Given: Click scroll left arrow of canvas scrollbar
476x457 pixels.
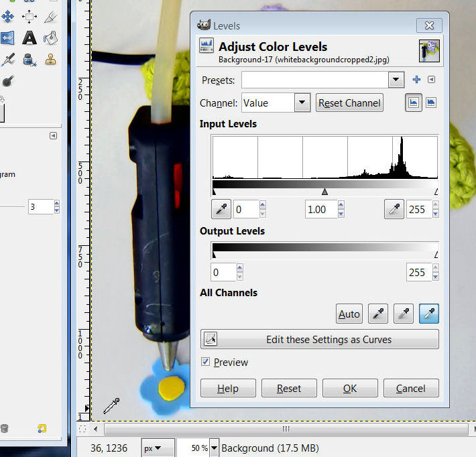Looking at the screenshot, I should pos(96,429).
